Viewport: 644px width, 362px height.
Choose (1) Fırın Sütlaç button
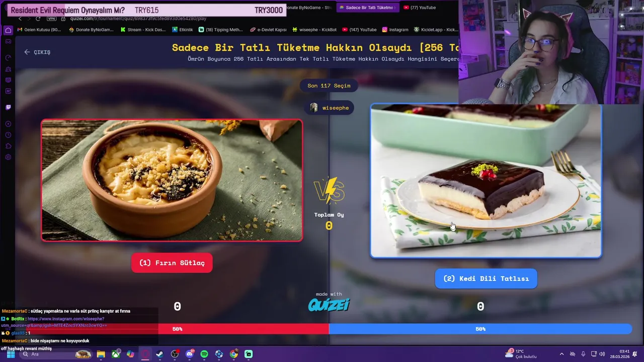pos(172,263)
